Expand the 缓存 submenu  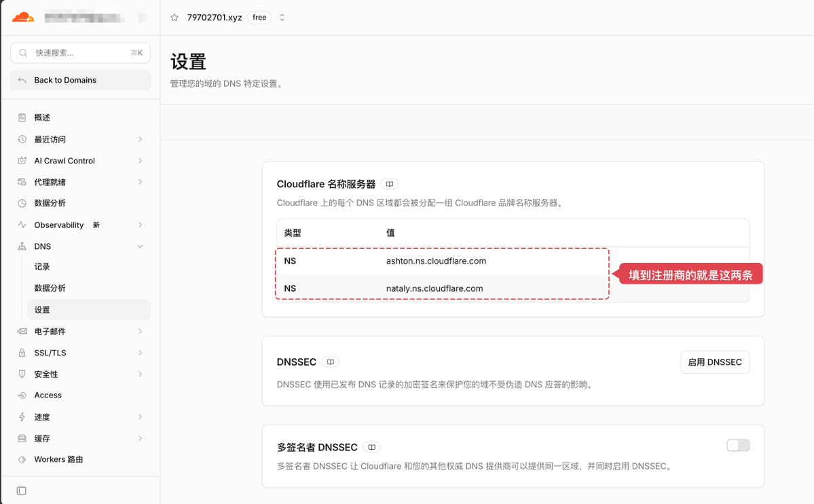(140, 438)
